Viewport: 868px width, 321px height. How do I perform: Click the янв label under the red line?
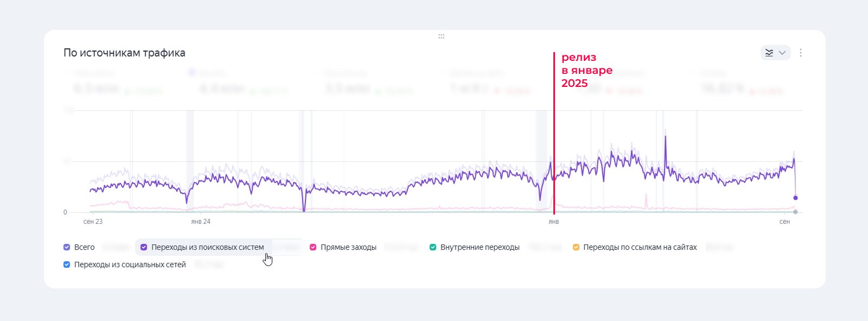[x=553, y=222]
